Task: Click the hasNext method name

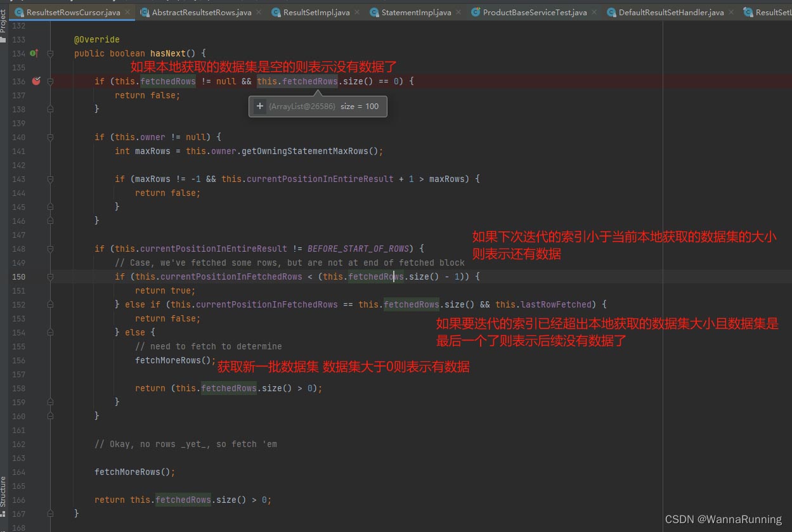Action: [x=167, y=53]
